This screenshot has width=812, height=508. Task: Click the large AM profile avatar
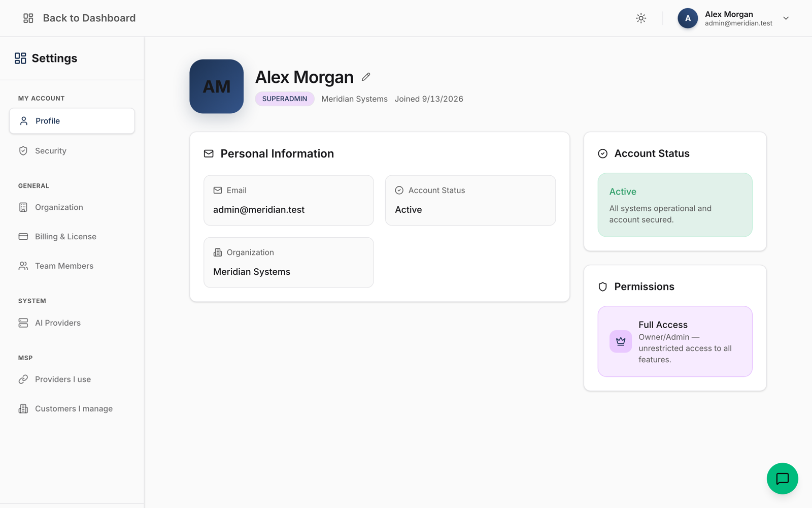217,86
